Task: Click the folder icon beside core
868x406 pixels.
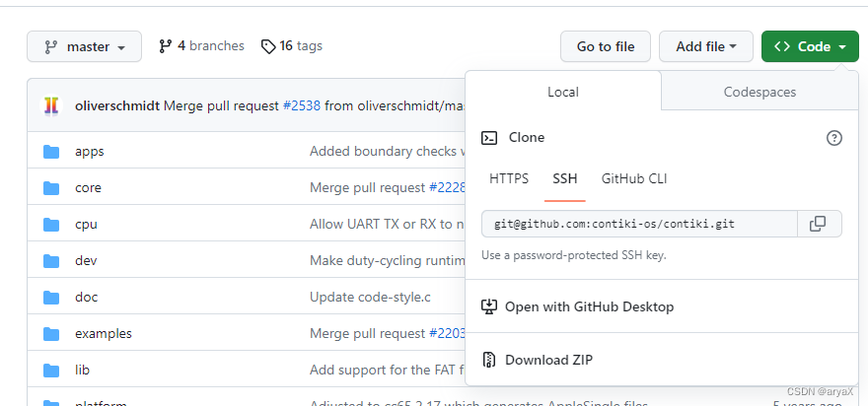Action: click(x=51, y=187)
